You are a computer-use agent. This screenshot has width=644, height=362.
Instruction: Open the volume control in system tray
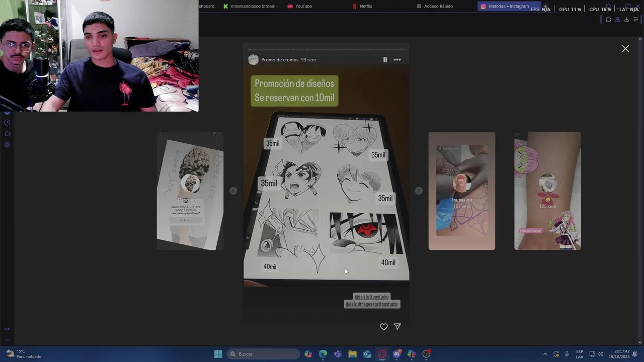600,354
